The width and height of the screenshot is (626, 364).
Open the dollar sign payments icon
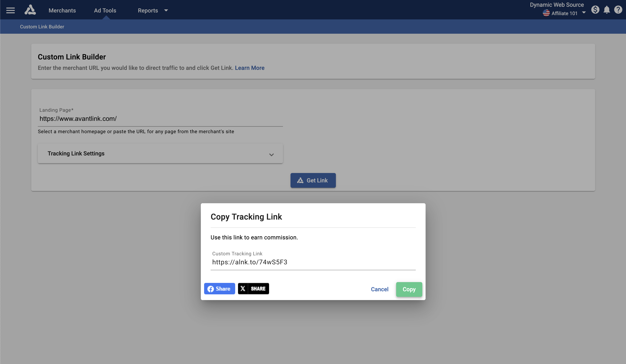pos(595,10)
